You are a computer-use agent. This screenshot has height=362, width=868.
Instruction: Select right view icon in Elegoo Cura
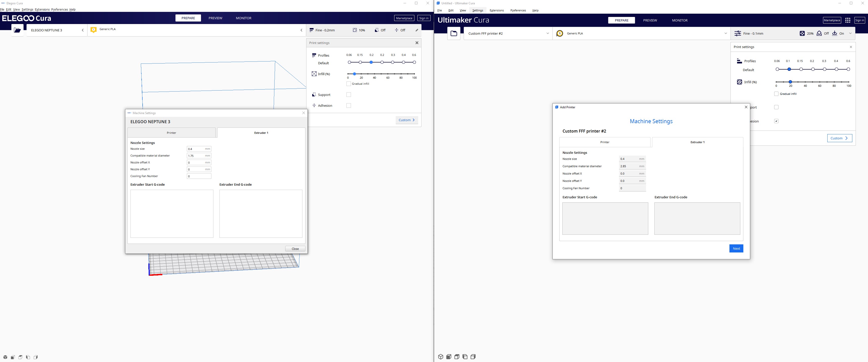[36, 357]
